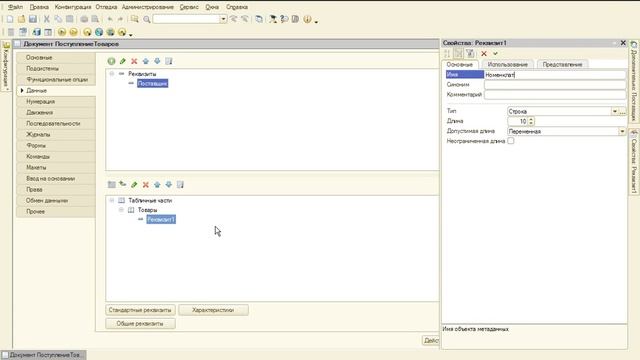This screenshot has height=360, width=640.
Task: Click Add tabular section icon above Табличные части
Action: click(x=111, y=184)
